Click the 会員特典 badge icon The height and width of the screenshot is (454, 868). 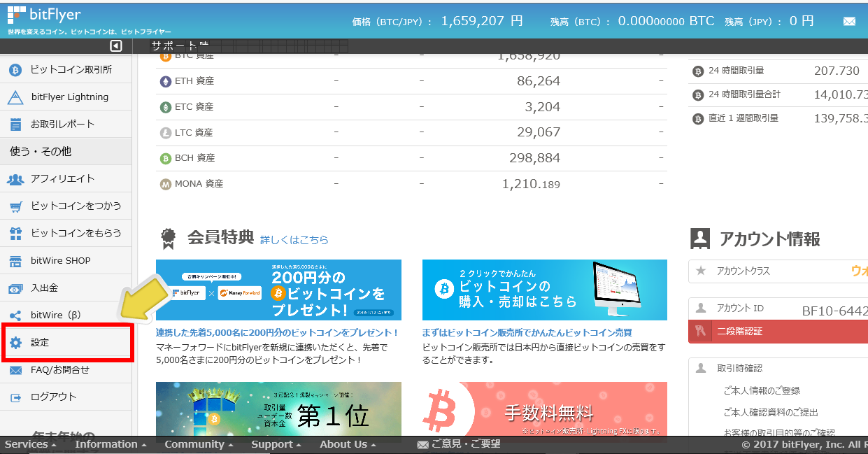pos(168,239)
